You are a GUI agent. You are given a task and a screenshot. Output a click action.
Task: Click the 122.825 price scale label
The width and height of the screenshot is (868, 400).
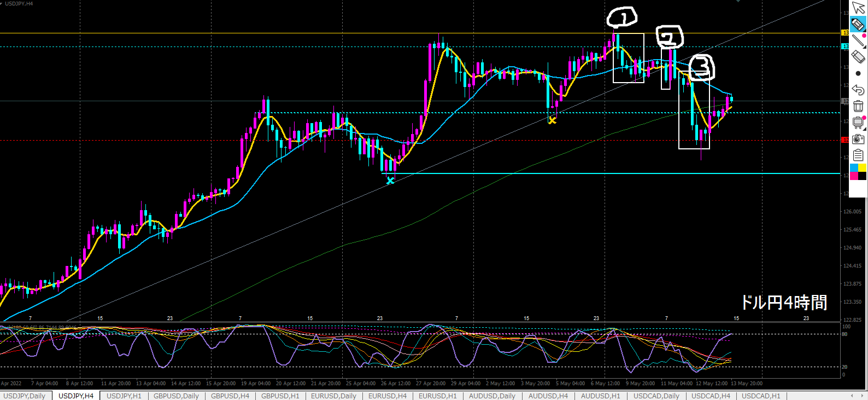pyautogui.click(x=853, y=320)
